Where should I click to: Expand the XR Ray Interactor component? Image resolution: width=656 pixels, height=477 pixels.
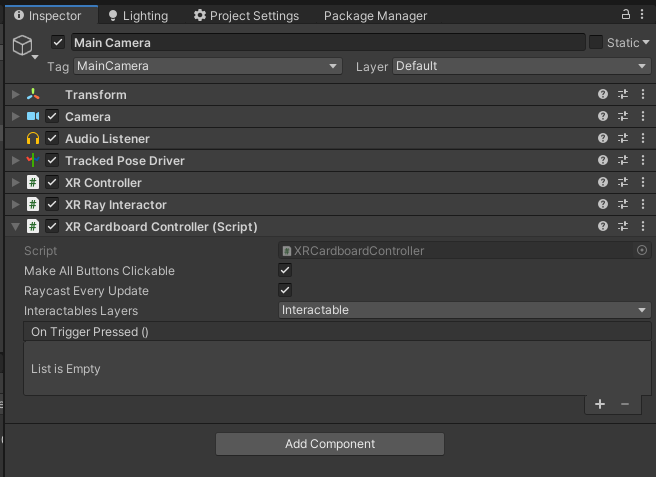[x=15, y=204]
